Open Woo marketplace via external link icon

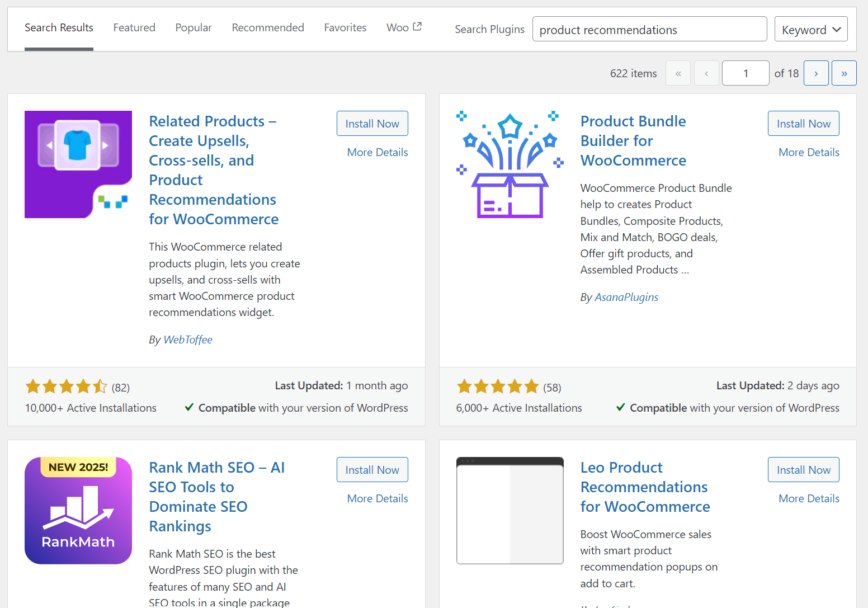416,25
